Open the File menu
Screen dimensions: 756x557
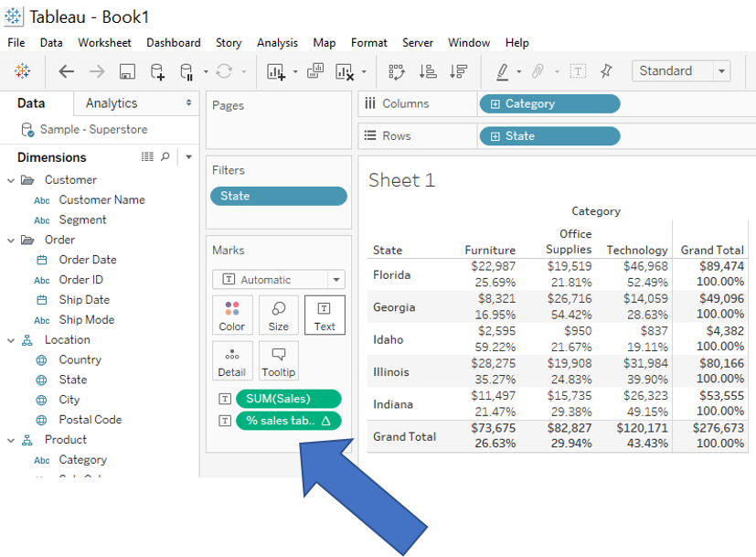(x=16, y=42)
